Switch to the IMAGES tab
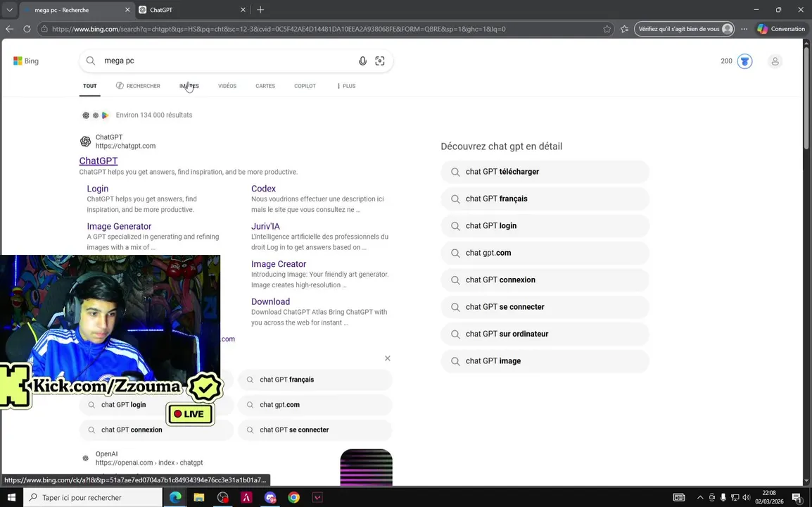Viewport: 812px width, 507px height. [189, 86]
